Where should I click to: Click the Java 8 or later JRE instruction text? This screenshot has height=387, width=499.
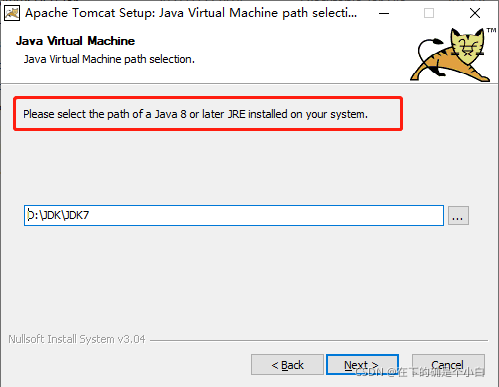[x=195, y=114]
